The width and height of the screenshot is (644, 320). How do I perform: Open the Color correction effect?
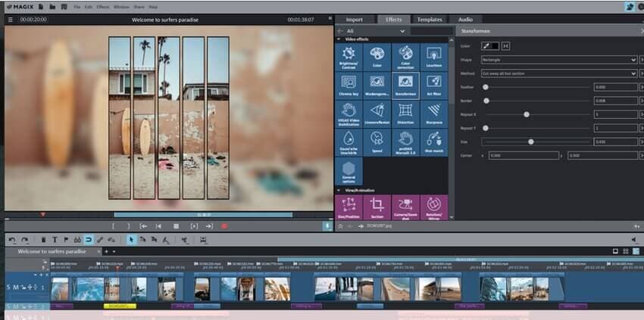(x=406, y=57)
